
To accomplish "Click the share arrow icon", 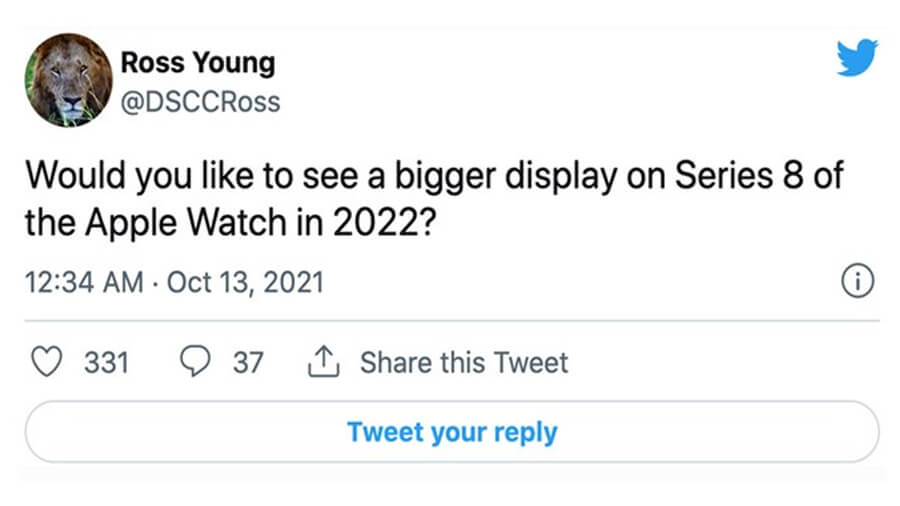I will tap(322, 361).
